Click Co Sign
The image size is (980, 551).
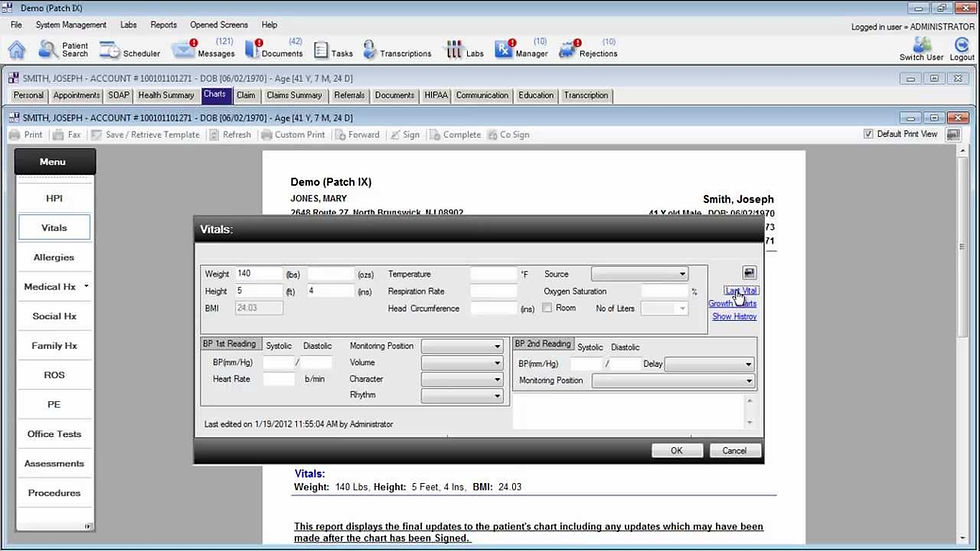point(508,135)
